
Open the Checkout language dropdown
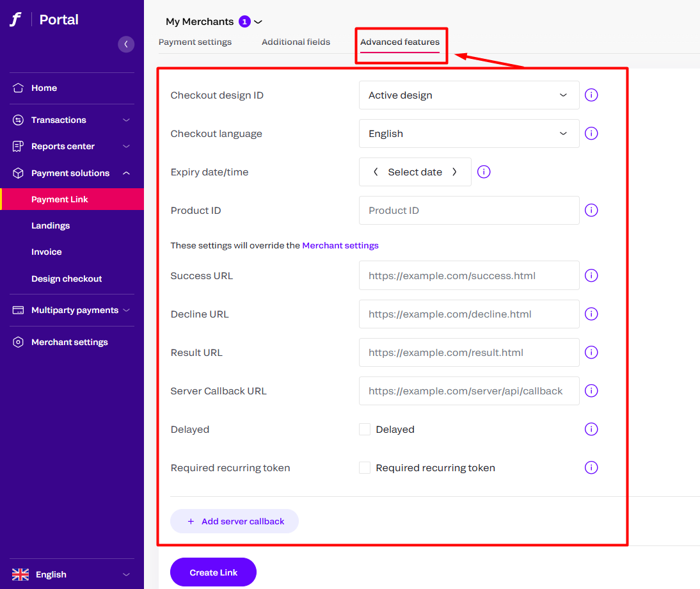click(469, 133)
